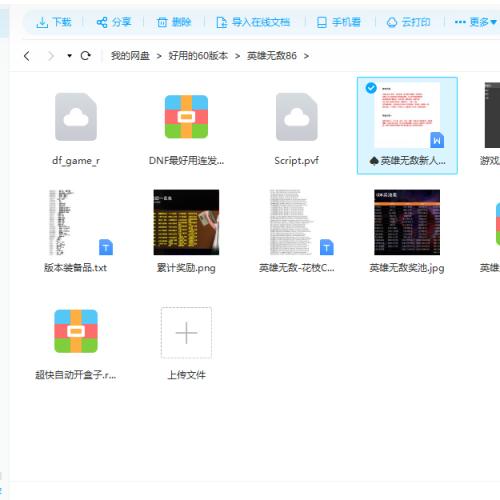Image resolution: width=500 pixels, height=500 pixels.
Task: Expand the chevron after 英雄无敌86
Action: coord(306,56)
